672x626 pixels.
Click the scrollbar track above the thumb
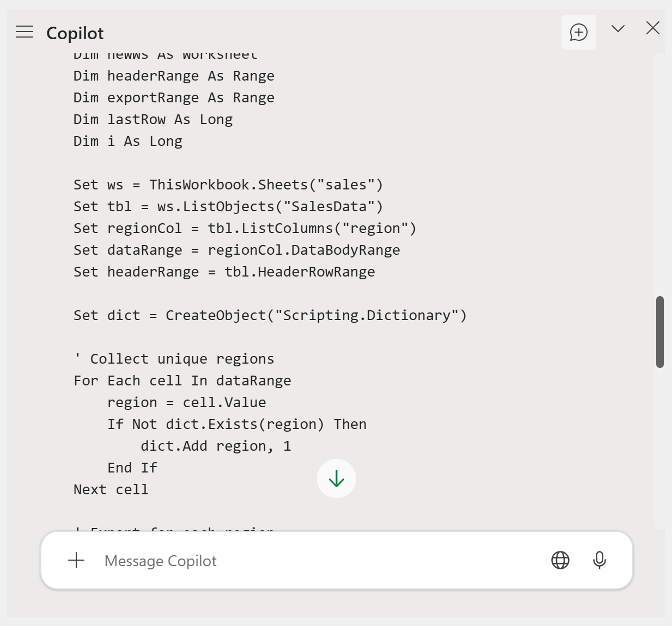[660, 174]
